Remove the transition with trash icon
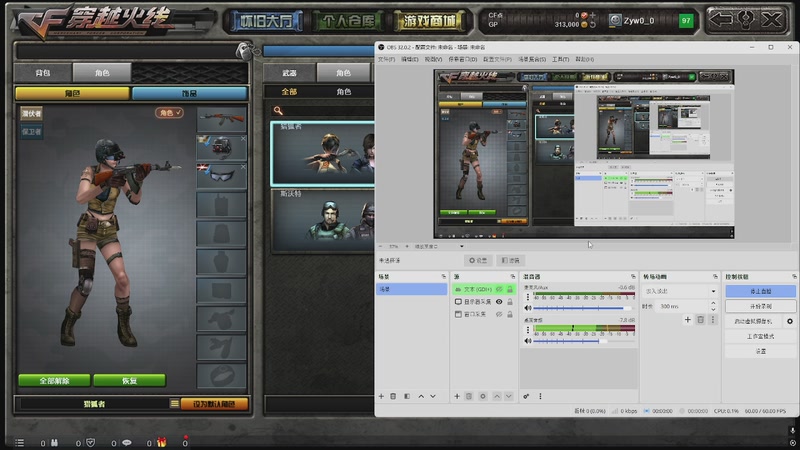The image size is (800, 450). (x=701, y=319)
